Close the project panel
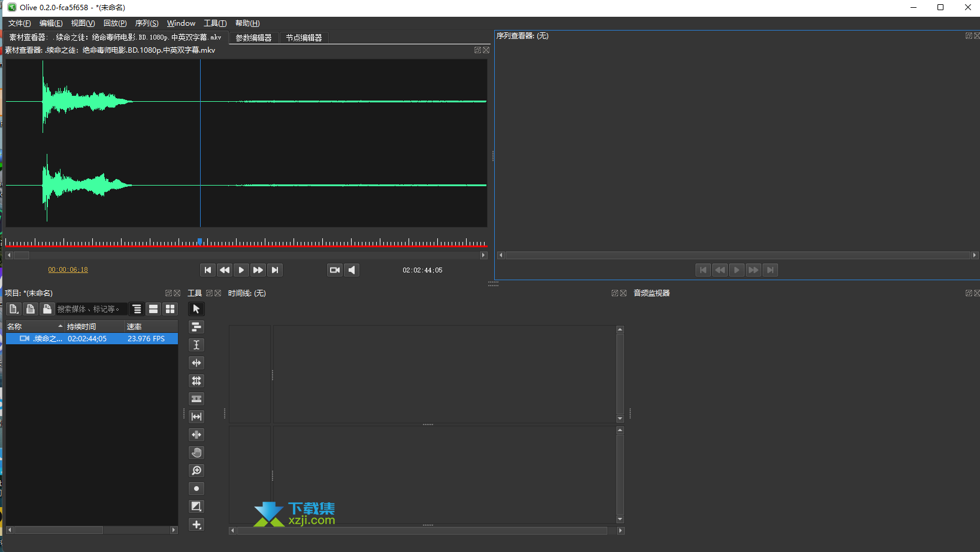 click(x=177, y=293)
